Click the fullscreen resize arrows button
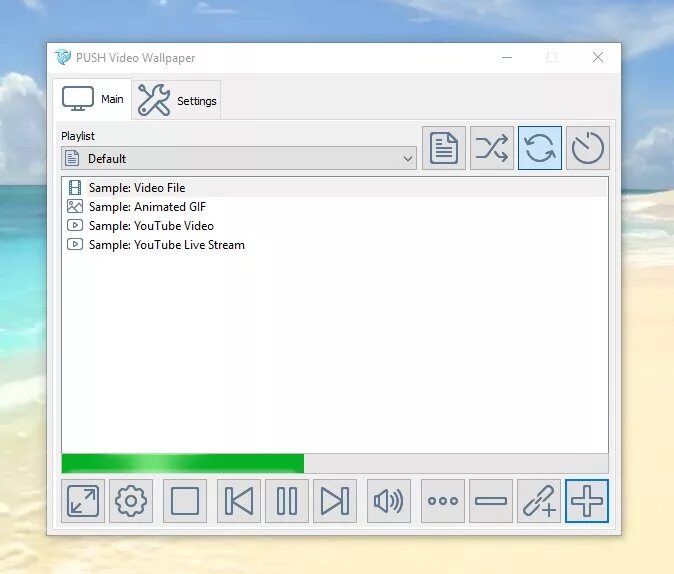Screen dimensions: 674x574 83,501
